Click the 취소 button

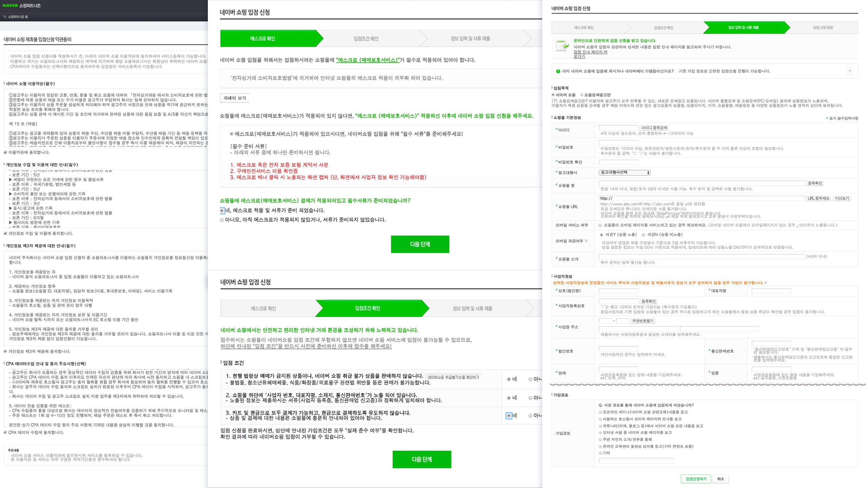click(721, 479)
